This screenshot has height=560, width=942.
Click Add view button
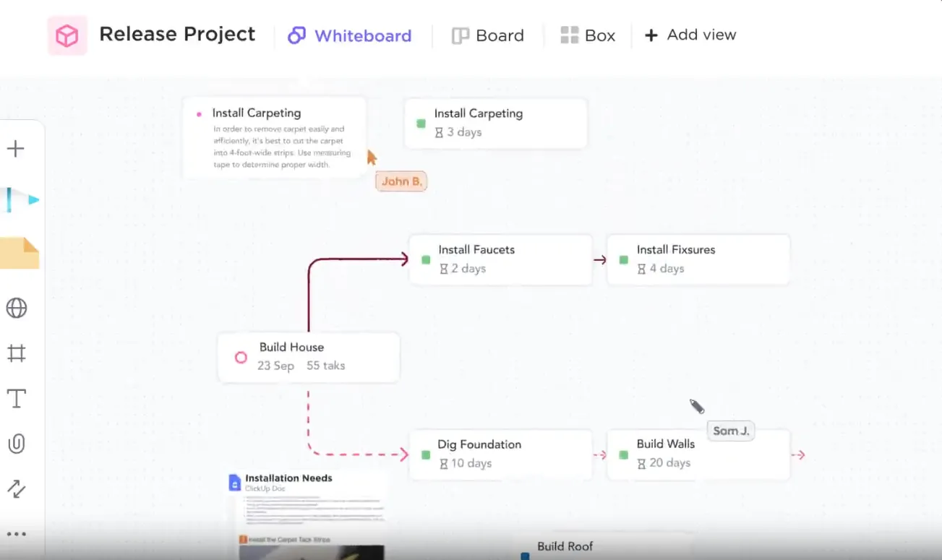[690, 35]
